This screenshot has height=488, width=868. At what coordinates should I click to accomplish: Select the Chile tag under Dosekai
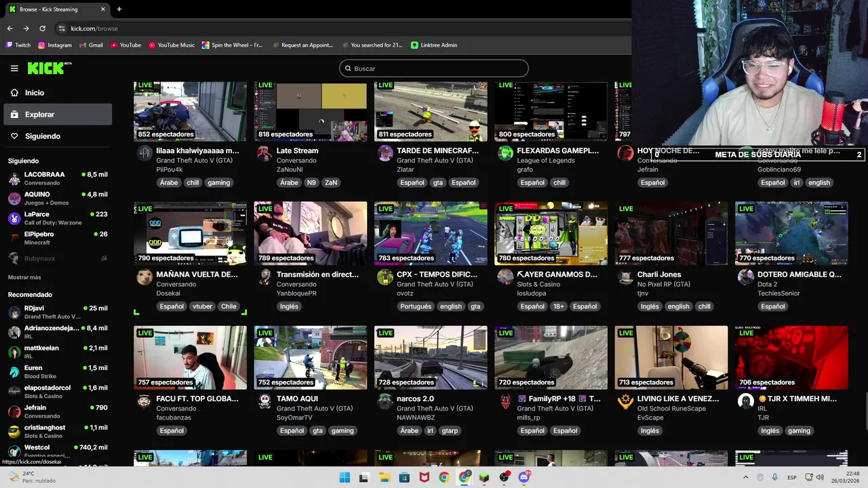pyautogui.click(x=229, y=306)
